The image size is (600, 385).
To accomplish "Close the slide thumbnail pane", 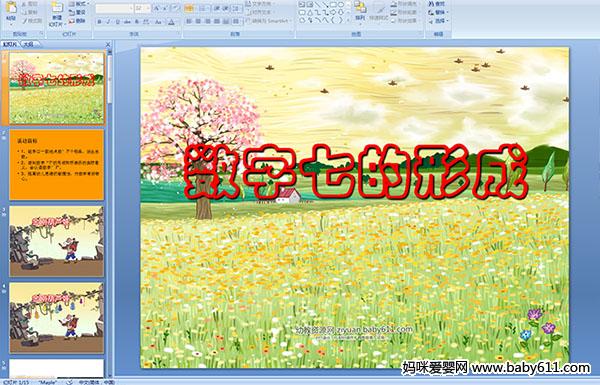I will point(108,44).
